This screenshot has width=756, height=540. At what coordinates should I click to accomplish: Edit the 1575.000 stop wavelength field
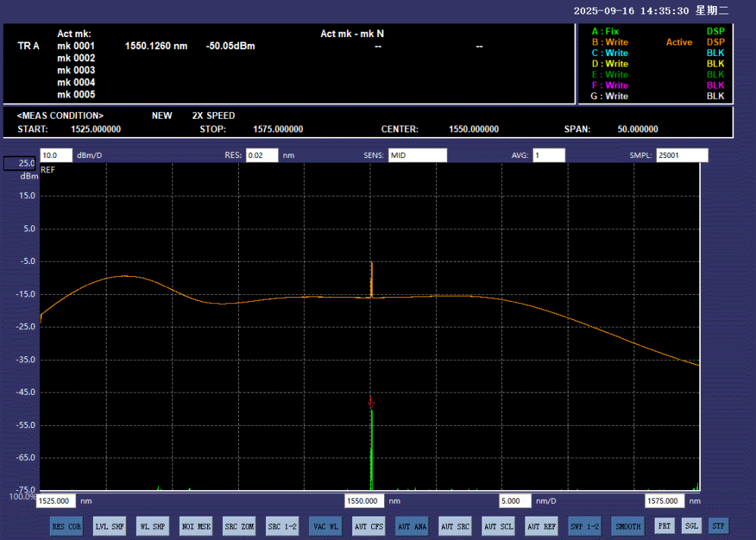point(665,501)
